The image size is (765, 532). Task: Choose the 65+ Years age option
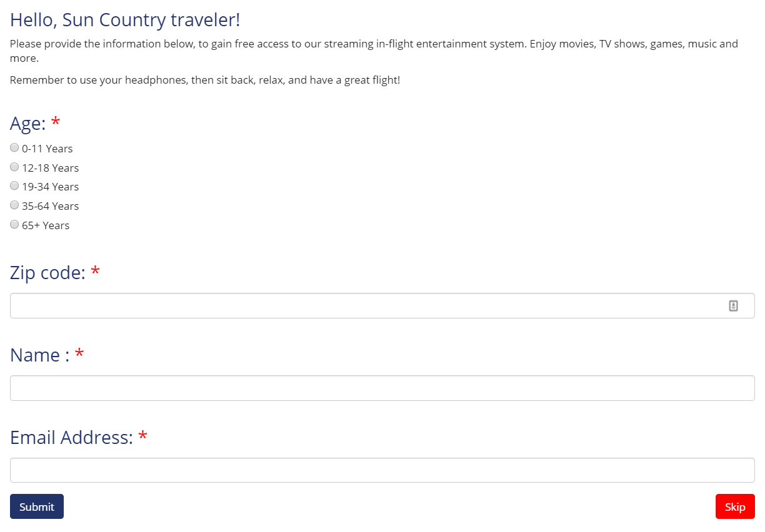[14, 225]
